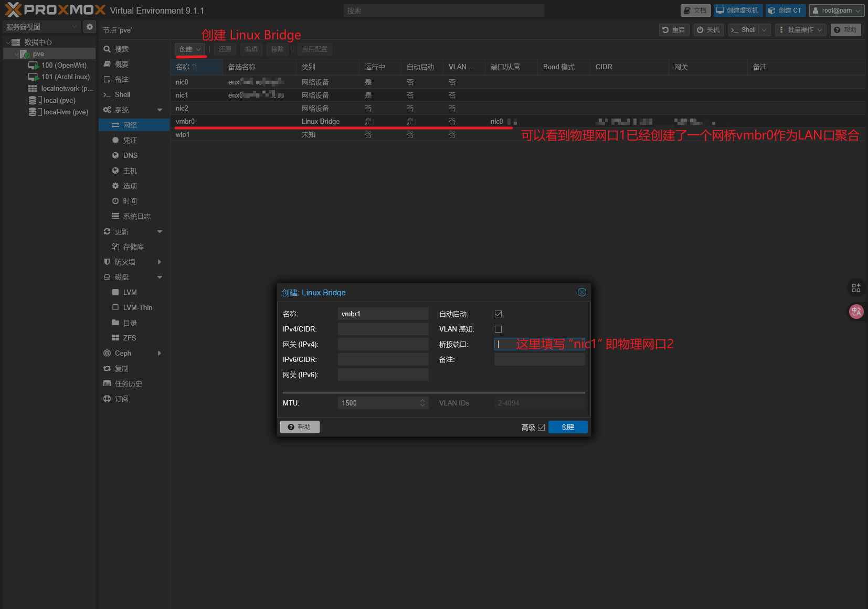Select the 100 (OpenWrt) VM
The width and height of the screenshot is (868, 609).
[x=58, y=65]
